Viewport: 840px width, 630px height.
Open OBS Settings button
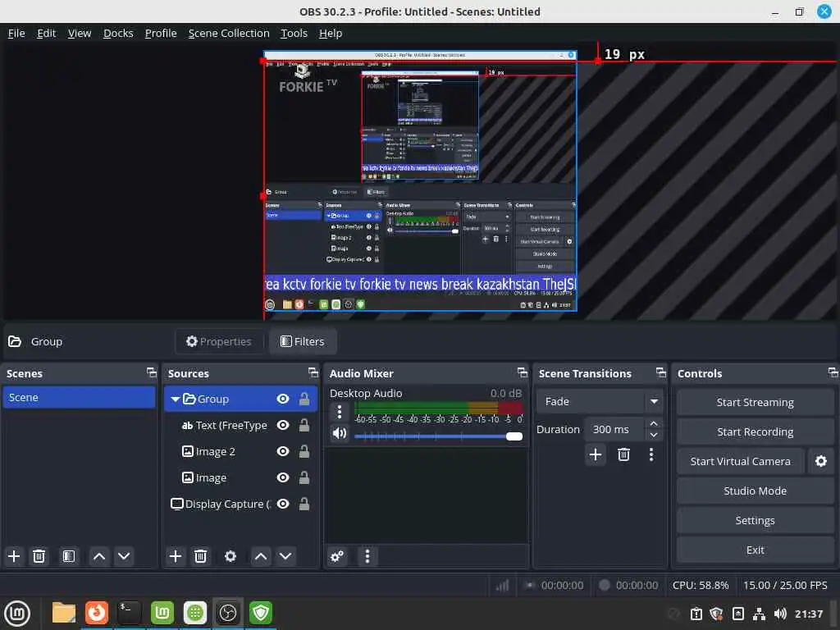(755, 520)
